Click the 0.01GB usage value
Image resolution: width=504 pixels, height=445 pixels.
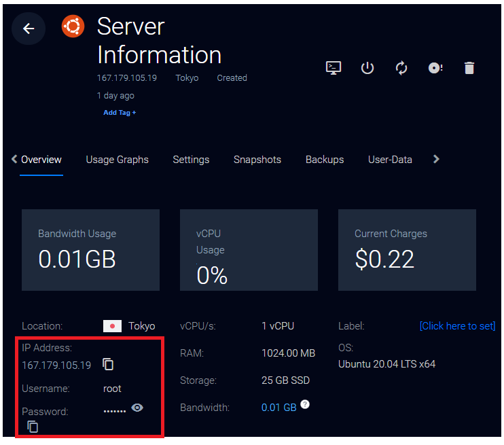click(x=77, y=259)
